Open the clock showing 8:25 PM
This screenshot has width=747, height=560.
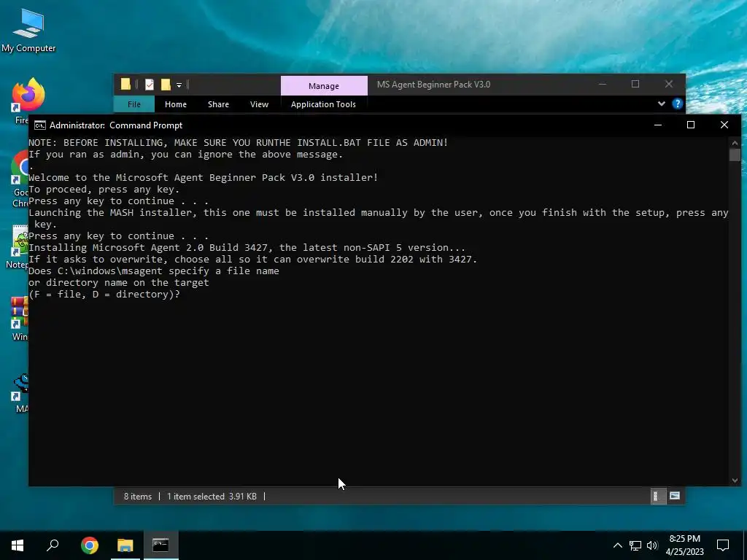(x=684, y=545)
